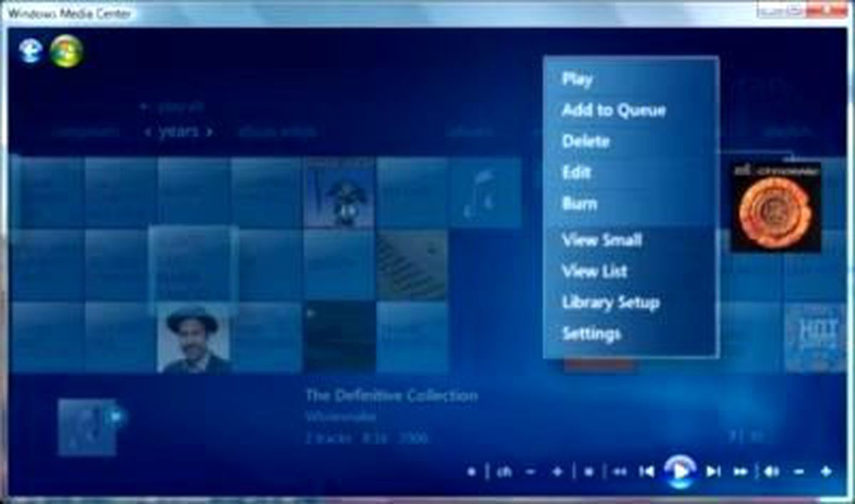The width and height of the screenshot is (855, 504).
Task: Click the Whitesnake artist name text
Action: 341,417
